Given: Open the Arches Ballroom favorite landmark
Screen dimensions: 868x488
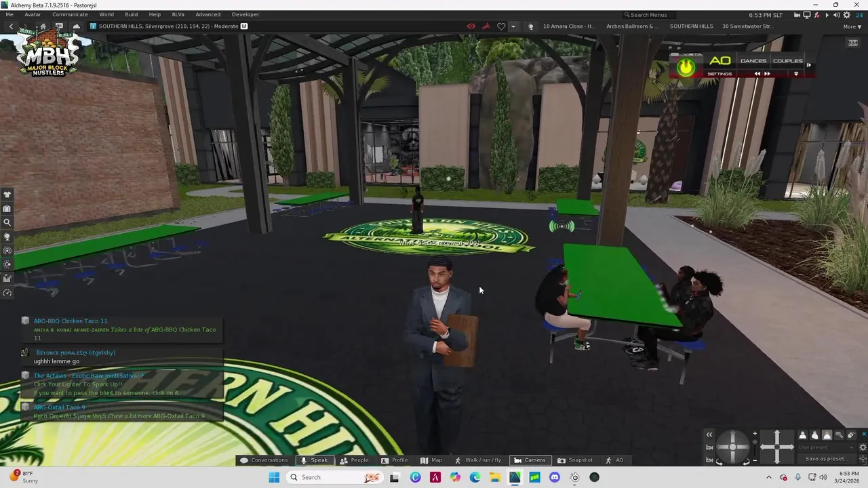Looking at the screenshot, I should [x=632, y=26].
